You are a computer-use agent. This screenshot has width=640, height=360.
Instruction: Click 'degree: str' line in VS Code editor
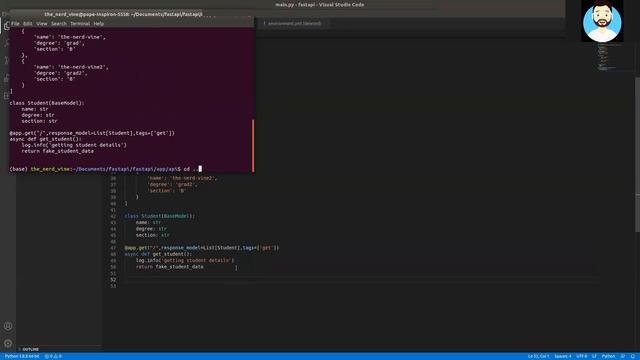click(151, 229)
